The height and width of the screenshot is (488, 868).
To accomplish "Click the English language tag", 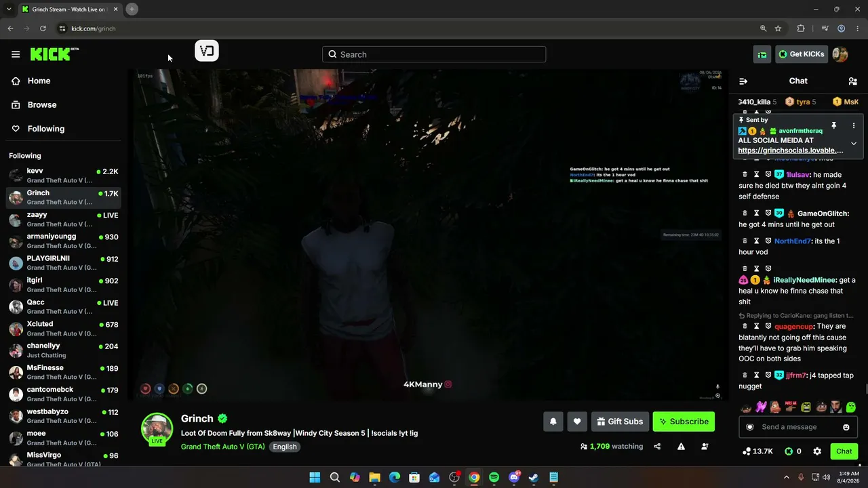I will tap(285, 447).
